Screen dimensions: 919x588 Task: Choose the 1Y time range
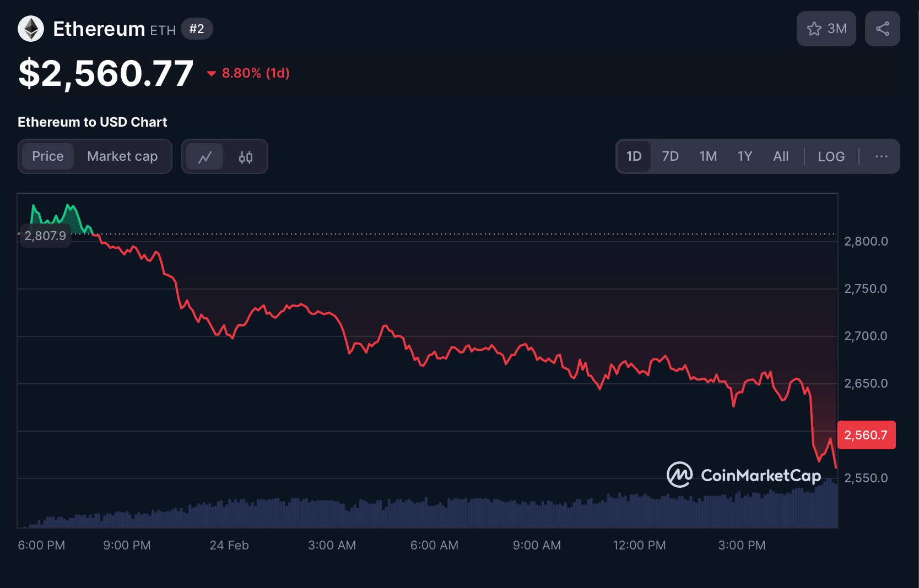[x=745, y=156]
